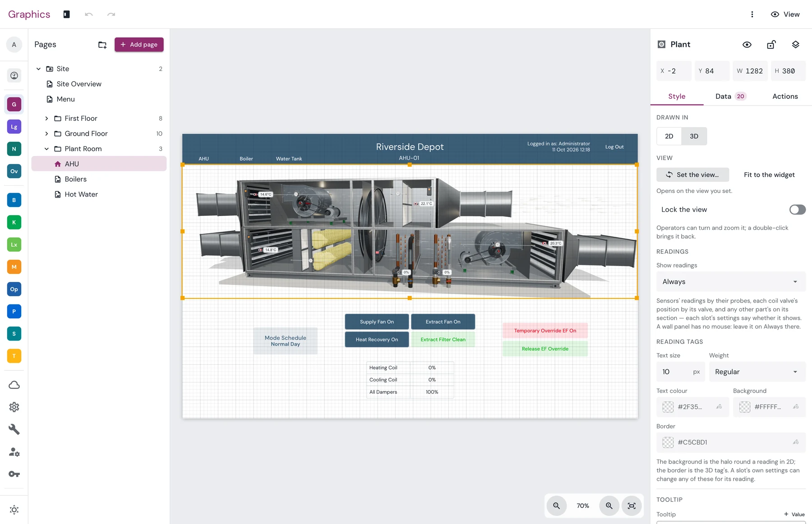Open the Menu page
Viewport: 812px width, 524px height.
coord(99,99)
